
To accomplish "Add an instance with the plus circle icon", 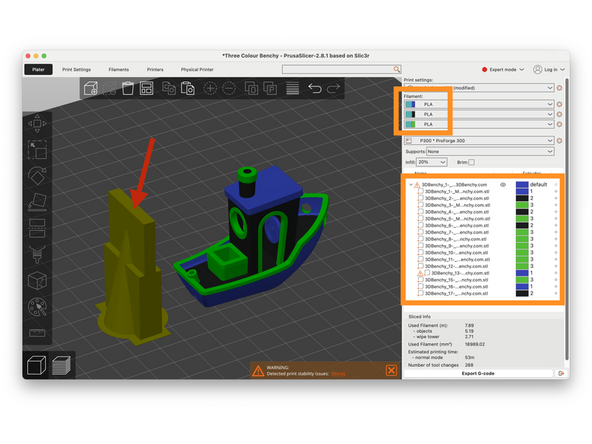I will (210, 88).
